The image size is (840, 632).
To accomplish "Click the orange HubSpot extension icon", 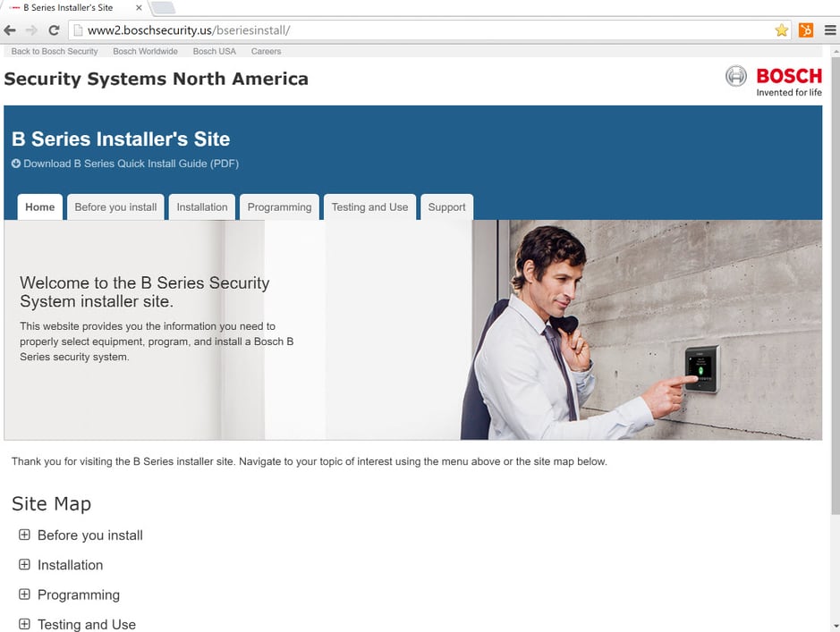I will 805,30.
